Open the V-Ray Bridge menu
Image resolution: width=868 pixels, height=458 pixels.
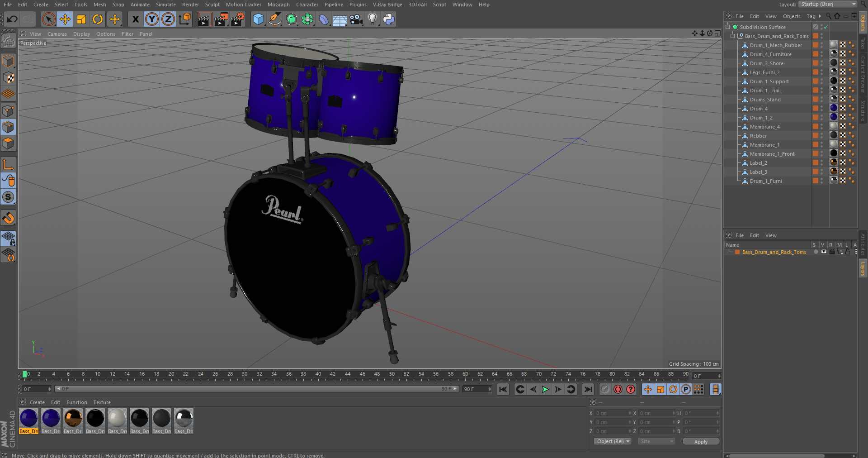(x=387, y=5)
